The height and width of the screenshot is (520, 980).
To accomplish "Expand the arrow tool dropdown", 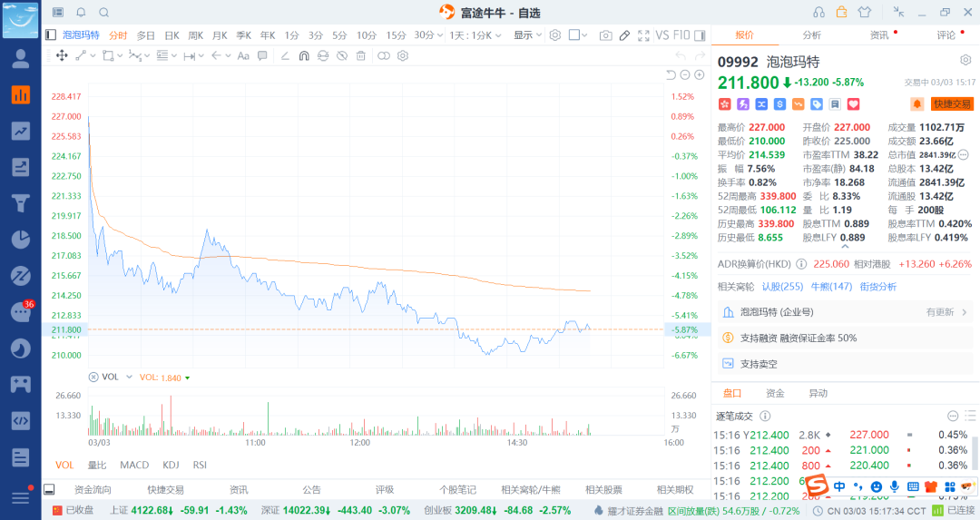I will 228,55.
